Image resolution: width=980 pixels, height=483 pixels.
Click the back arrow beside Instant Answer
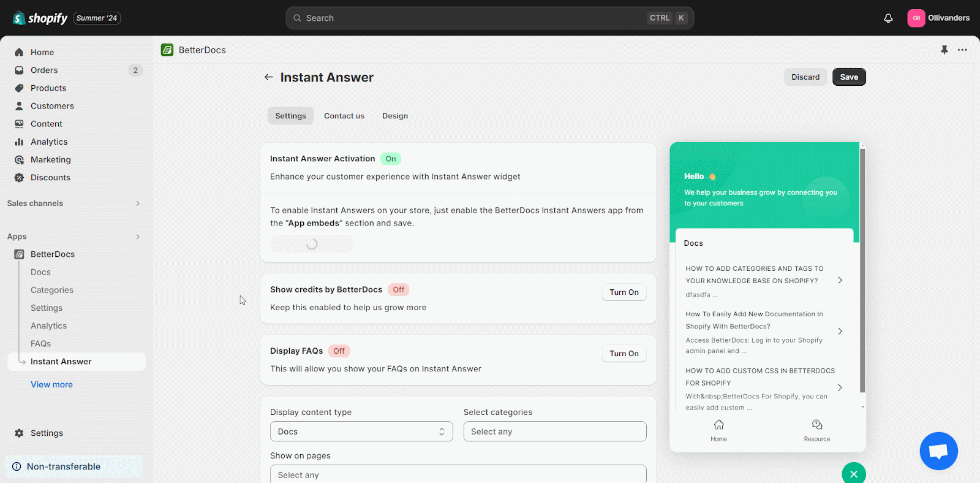coord(268,77)
